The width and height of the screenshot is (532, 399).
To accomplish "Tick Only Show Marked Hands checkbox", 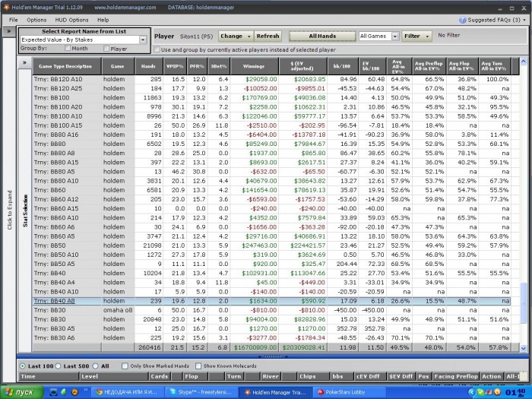I will coord(125,366).
